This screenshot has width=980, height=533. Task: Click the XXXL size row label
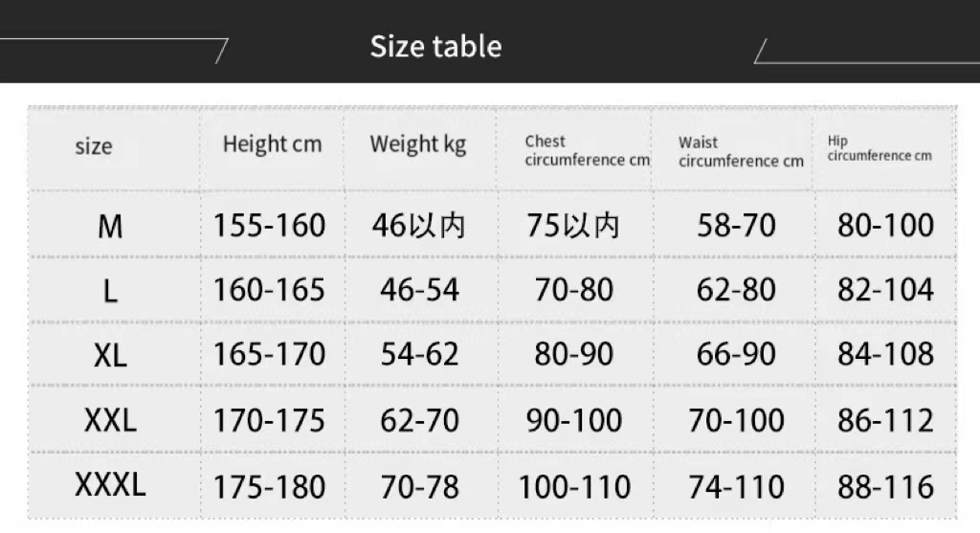(110, 485)
